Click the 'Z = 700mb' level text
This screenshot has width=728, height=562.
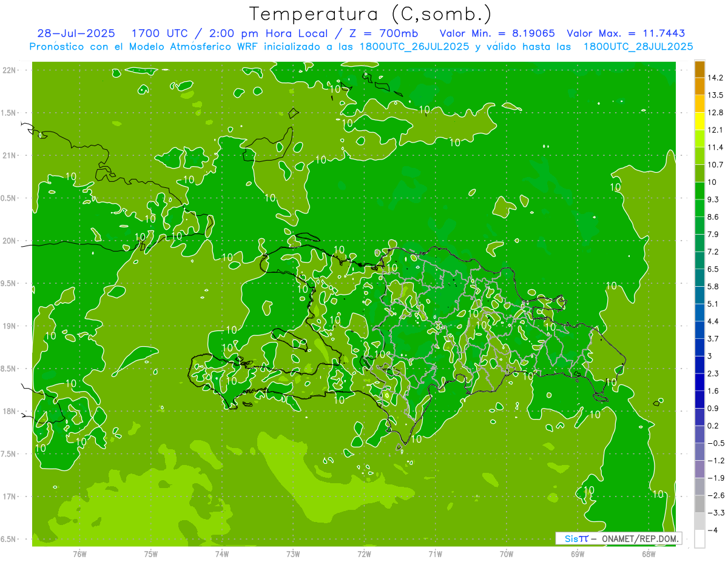pyautogui.click(x=383, y=33)
